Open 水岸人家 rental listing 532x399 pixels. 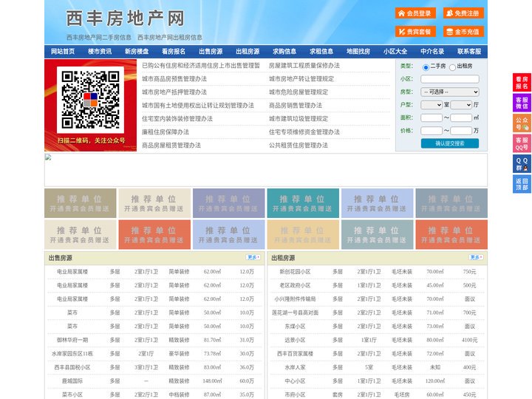pyautogui.click(x=295, y=367)
